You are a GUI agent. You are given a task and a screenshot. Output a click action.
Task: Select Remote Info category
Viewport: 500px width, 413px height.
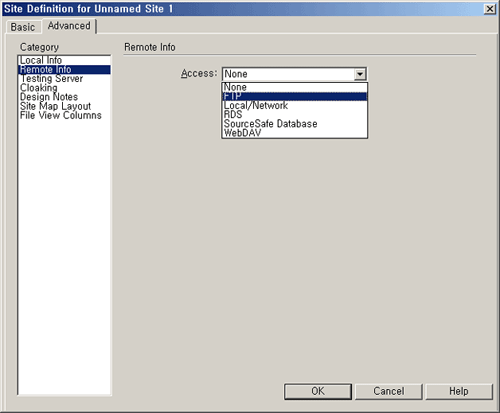click(64, 69)
